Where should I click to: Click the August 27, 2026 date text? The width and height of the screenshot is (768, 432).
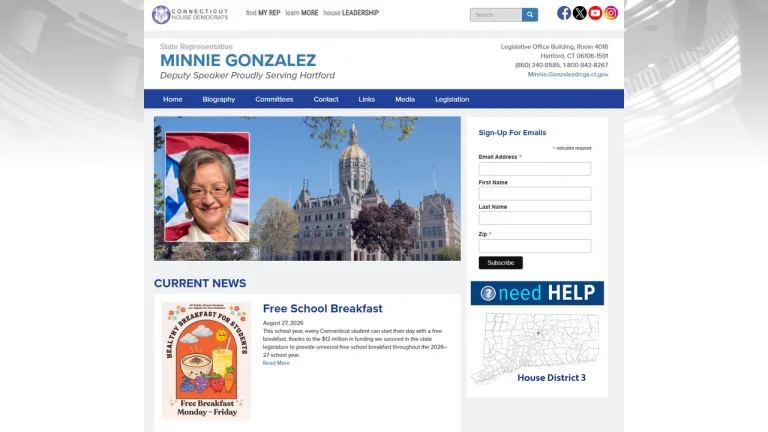[x=283, y=323]
